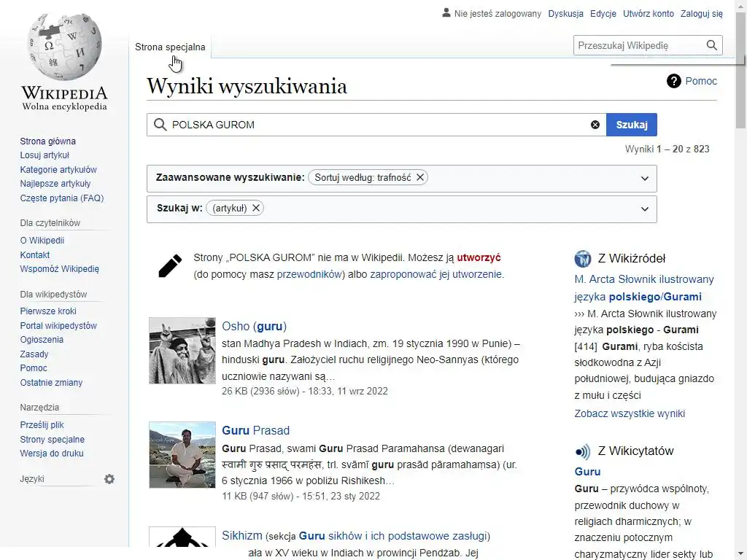
Task: Click the Wikiźródła project icon
Action: [x=583, y=259]
